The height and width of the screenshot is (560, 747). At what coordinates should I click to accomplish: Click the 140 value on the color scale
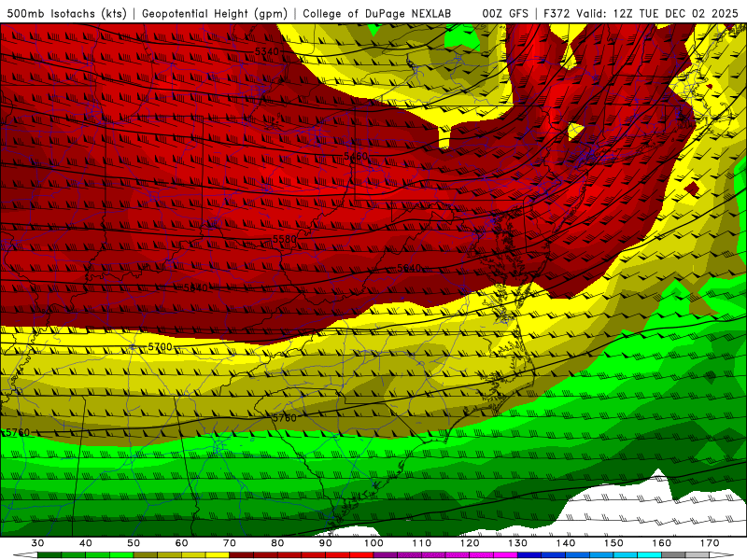[566, 543]
